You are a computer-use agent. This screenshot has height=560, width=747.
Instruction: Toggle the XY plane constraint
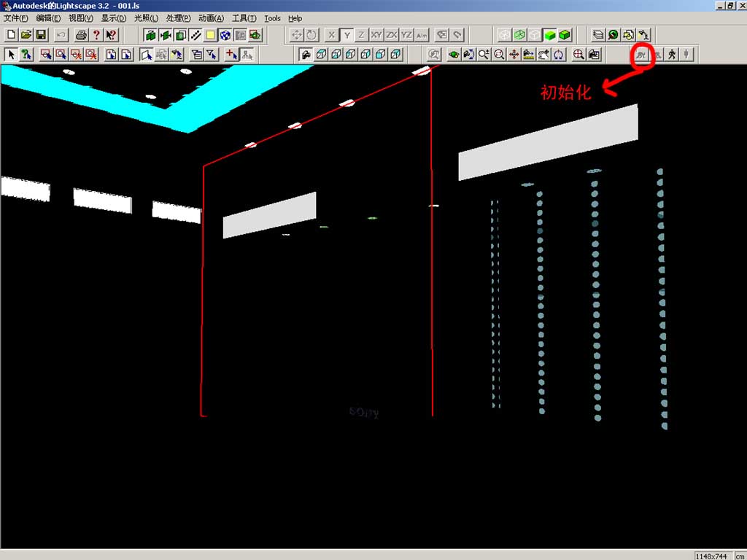pyautogui.click(x=376, y=35)
